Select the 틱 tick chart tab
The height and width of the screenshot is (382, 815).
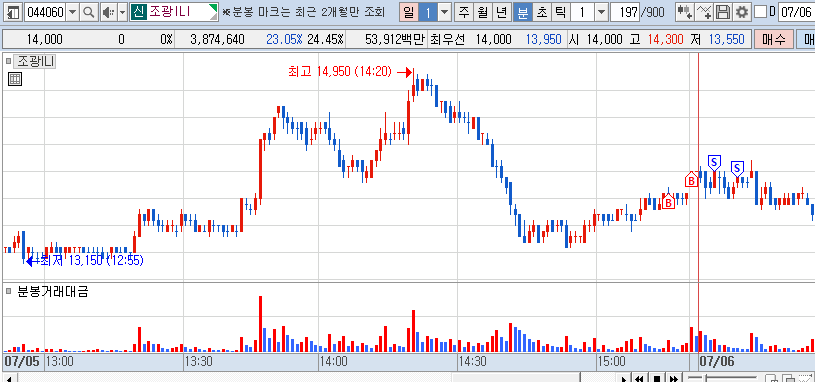(x=560, y=12)
